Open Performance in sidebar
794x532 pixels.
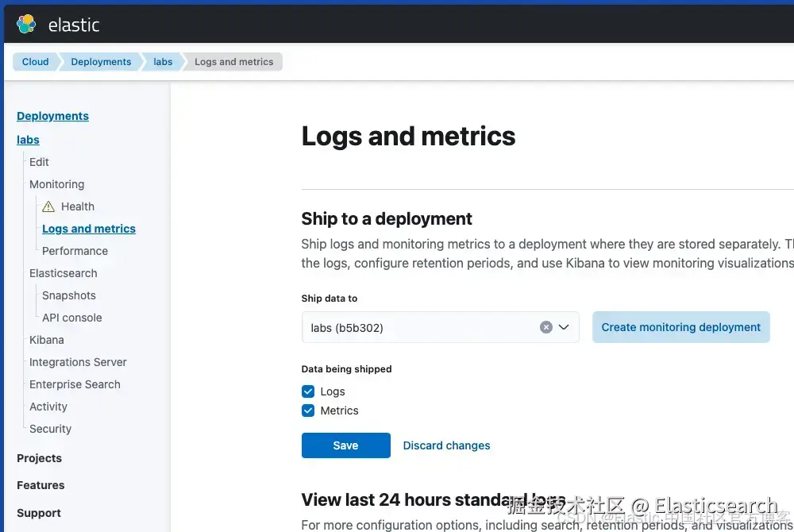75,251
